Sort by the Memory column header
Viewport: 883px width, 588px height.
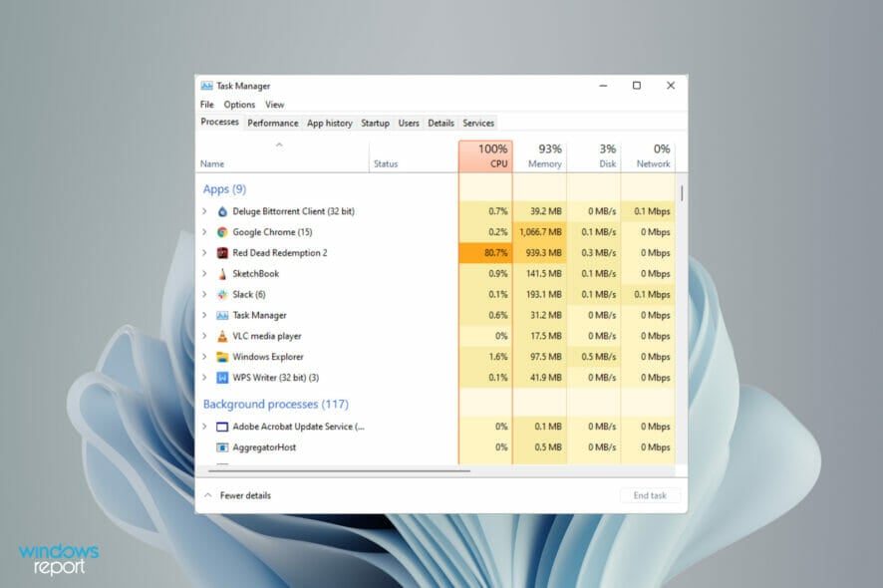539,156
